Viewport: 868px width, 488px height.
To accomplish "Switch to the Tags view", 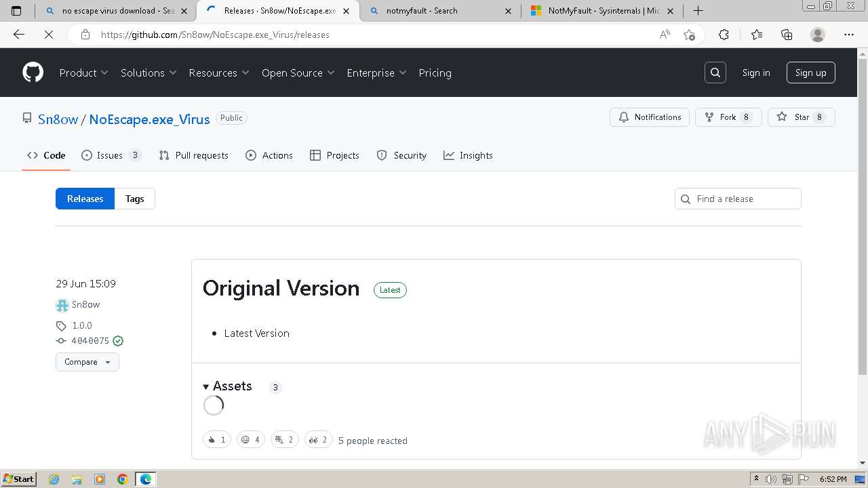I will pos(134,199).
